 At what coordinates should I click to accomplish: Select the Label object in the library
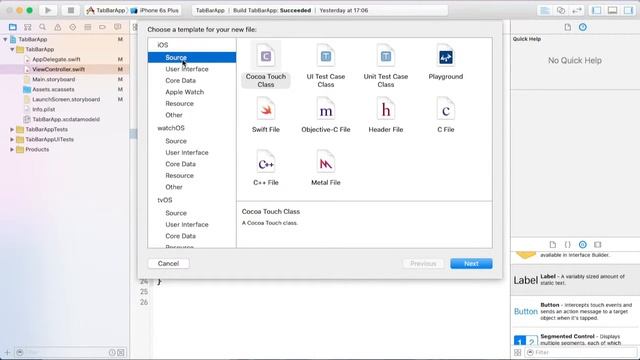[575, 280]
